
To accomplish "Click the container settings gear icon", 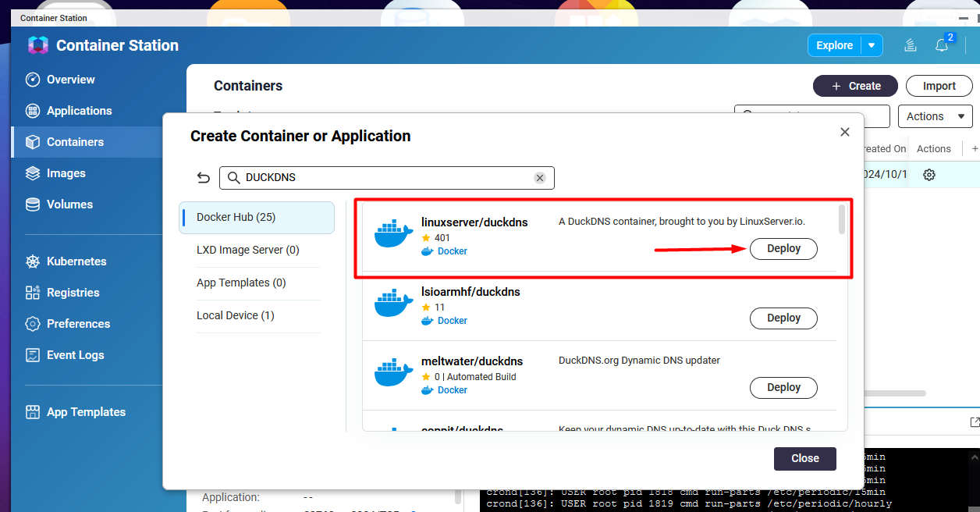I will (x=929, y=175).
